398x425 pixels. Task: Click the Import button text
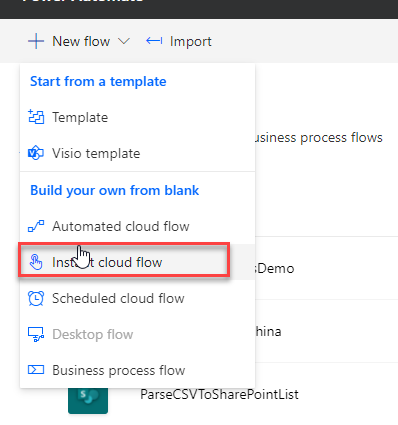(191, 42)
